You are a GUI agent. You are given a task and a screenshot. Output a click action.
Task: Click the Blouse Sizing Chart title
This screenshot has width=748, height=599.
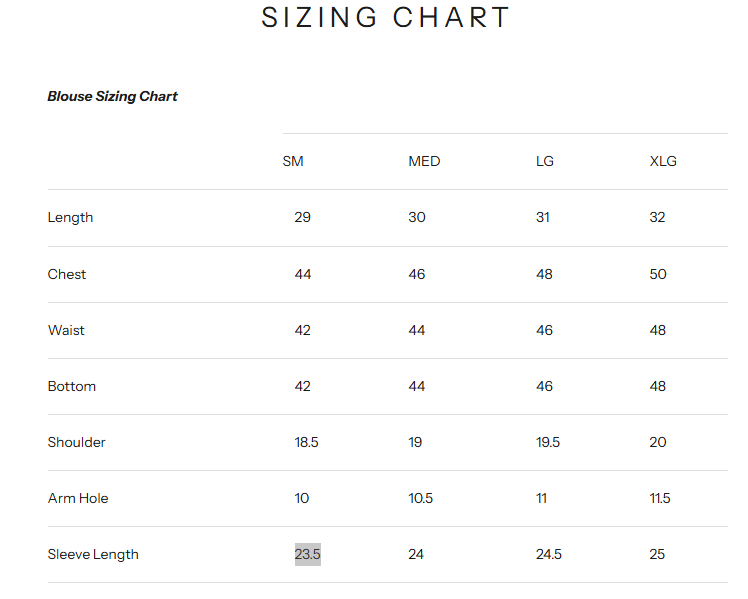[112, 97]
